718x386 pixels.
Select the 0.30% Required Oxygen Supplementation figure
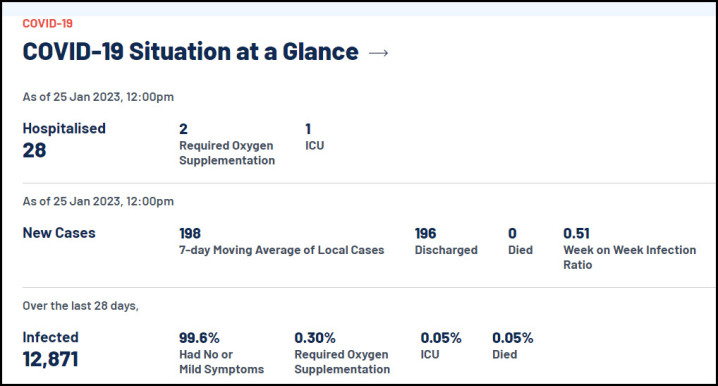click(315, 337)
